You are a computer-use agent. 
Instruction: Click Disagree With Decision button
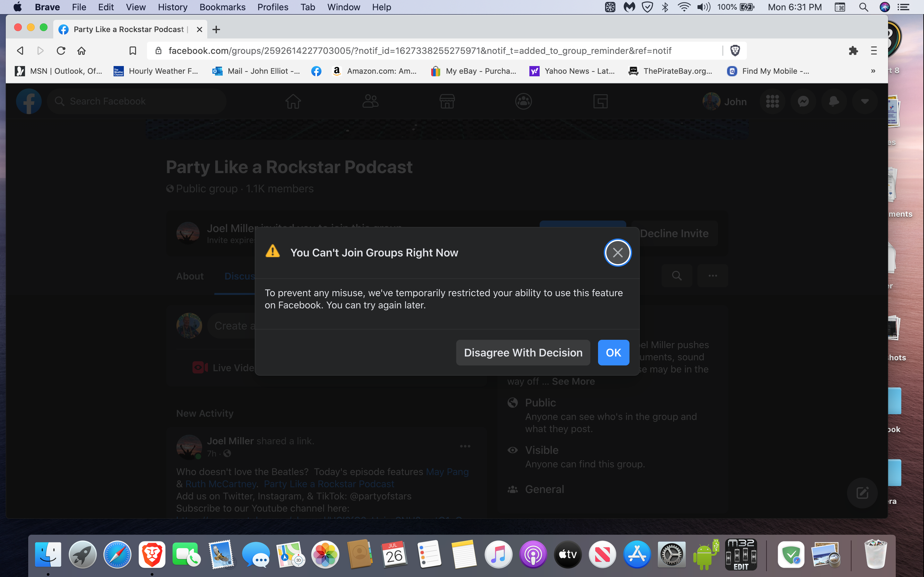pyautogui.click(x=523, y=353)
